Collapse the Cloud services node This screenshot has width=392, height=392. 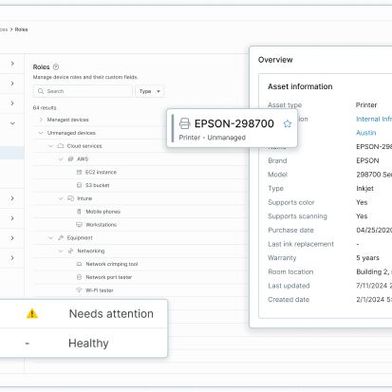coord(51,146)
